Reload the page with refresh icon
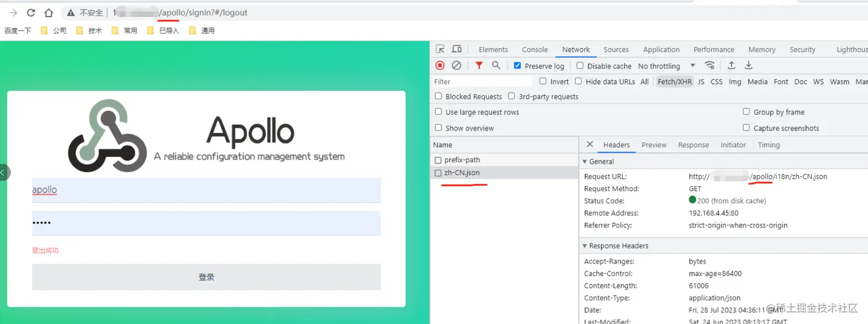This screenshot has height=324, width=868. (31, 13)
